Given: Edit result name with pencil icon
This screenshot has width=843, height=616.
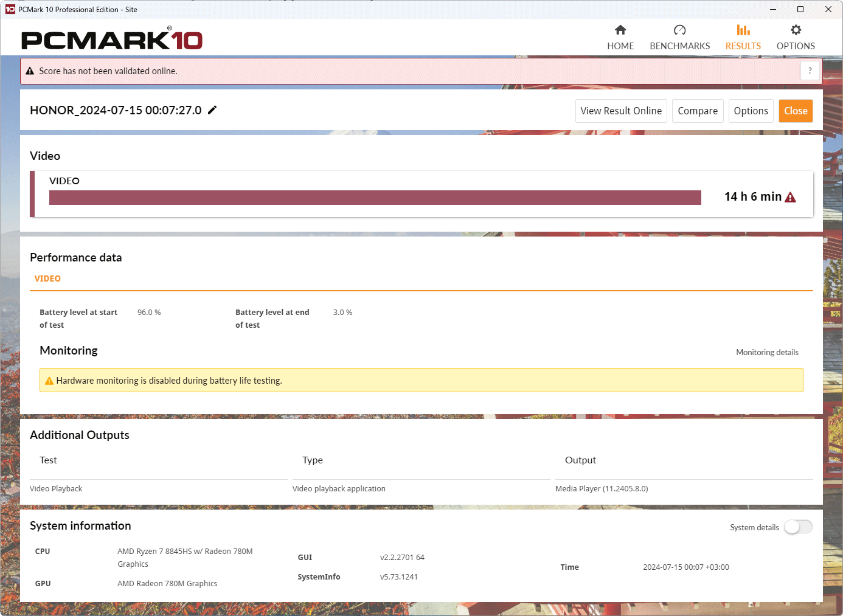Looking at the screenshot, I should click(x=212, y=110).
